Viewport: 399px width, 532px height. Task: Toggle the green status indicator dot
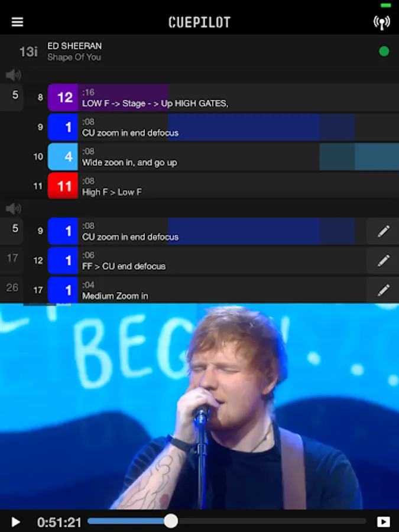(384, 51)
